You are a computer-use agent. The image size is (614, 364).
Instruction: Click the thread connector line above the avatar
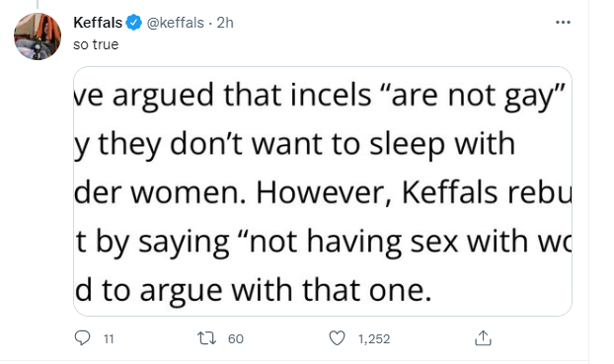point(38,4)
